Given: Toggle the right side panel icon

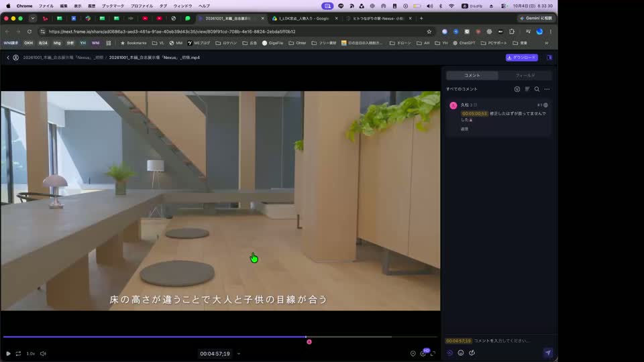Looking at the screenshot, I should [x=549, y=58].
